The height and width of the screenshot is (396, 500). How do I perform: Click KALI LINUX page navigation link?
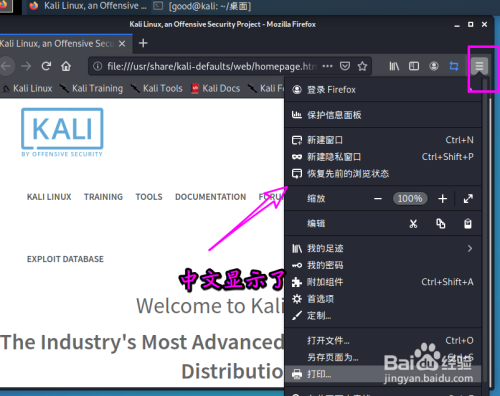[x=49, y=197]
